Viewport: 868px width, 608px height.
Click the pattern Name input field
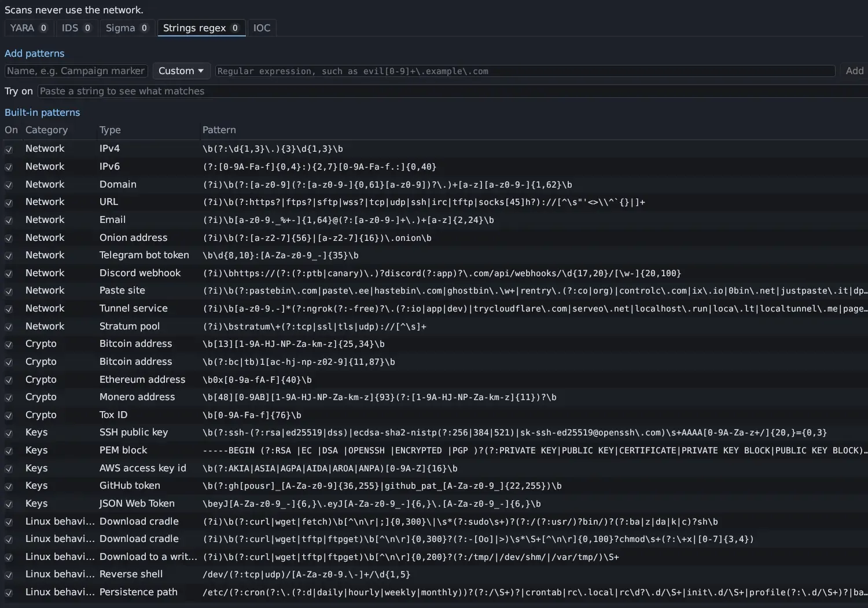[x=76, y=71]
